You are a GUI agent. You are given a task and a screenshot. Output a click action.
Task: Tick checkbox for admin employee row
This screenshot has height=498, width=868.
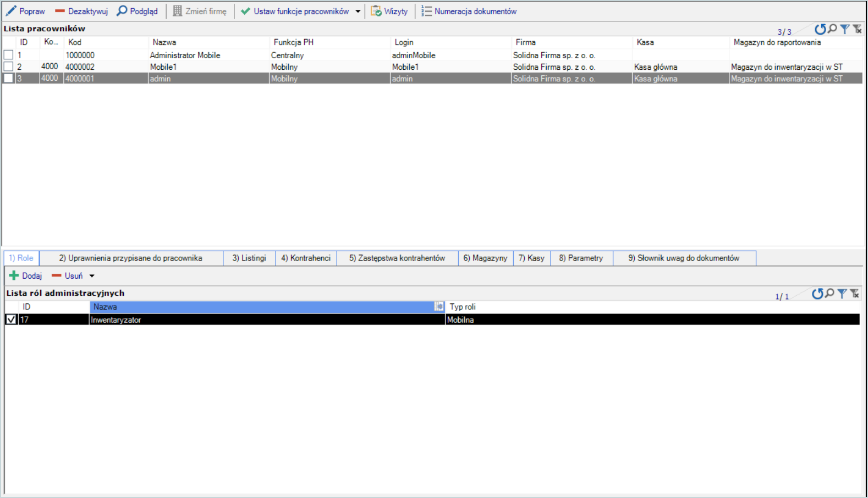8,79
